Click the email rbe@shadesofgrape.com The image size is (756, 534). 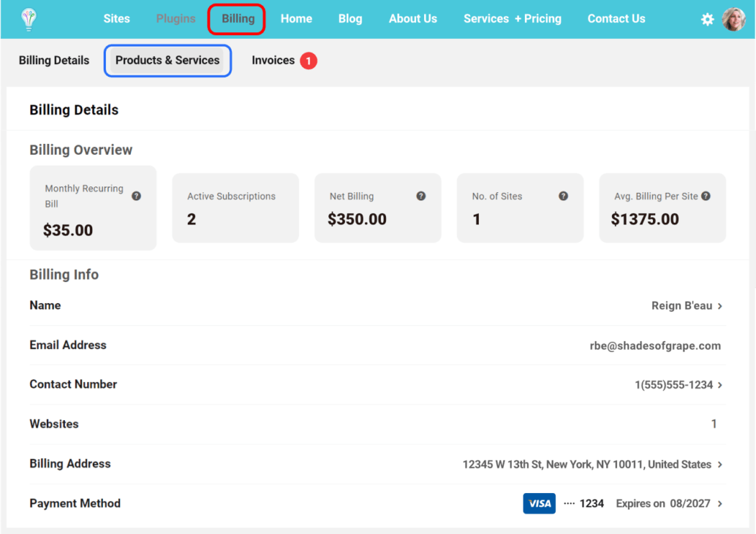tap(655, 345)
